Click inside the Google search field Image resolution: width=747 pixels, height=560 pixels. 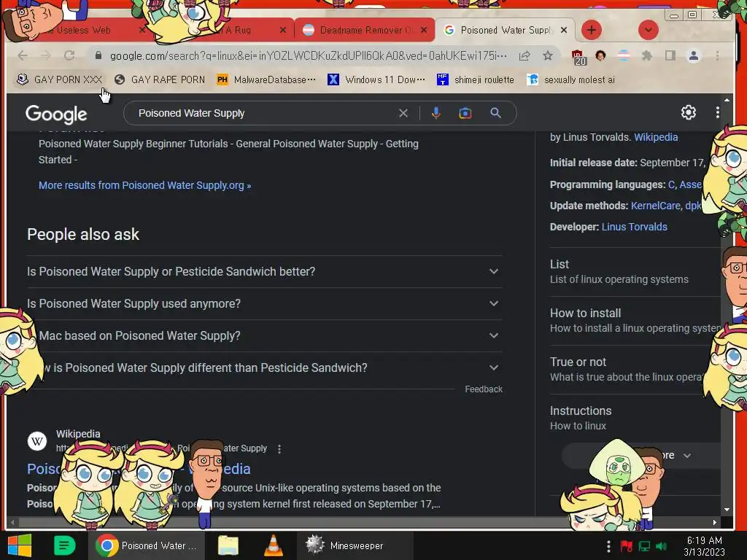[x=267, y=113]
